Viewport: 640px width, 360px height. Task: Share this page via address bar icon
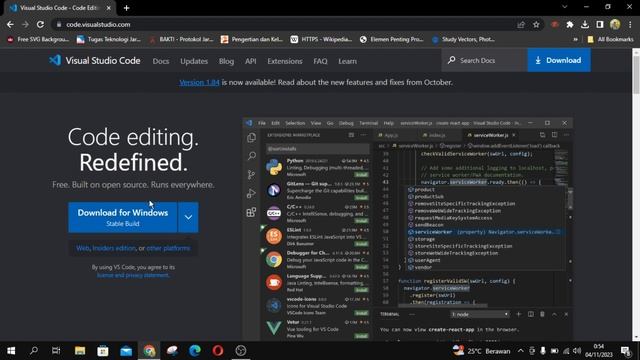pos(521,25)
